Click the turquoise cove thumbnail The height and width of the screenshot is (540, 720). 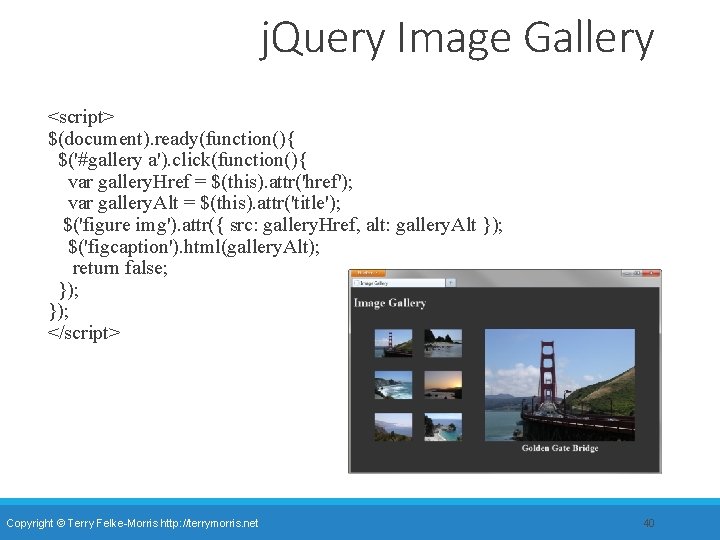coord(443,427)
